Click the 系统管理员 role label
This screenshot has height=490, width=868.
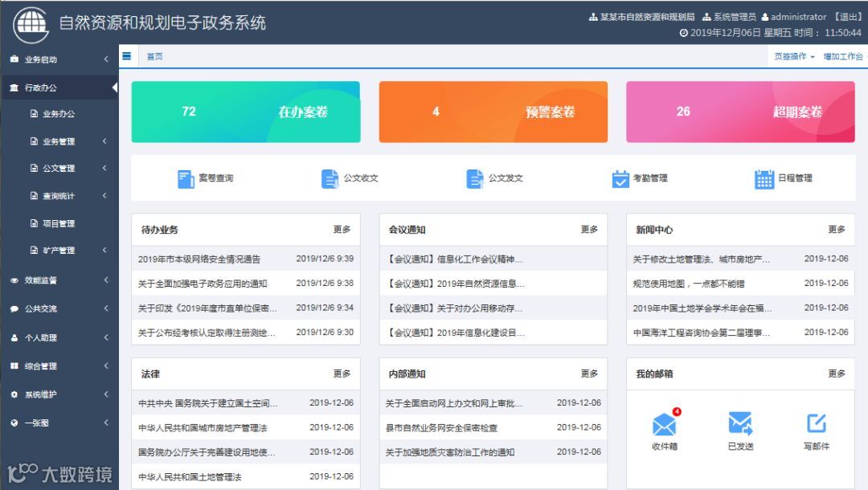734,17
